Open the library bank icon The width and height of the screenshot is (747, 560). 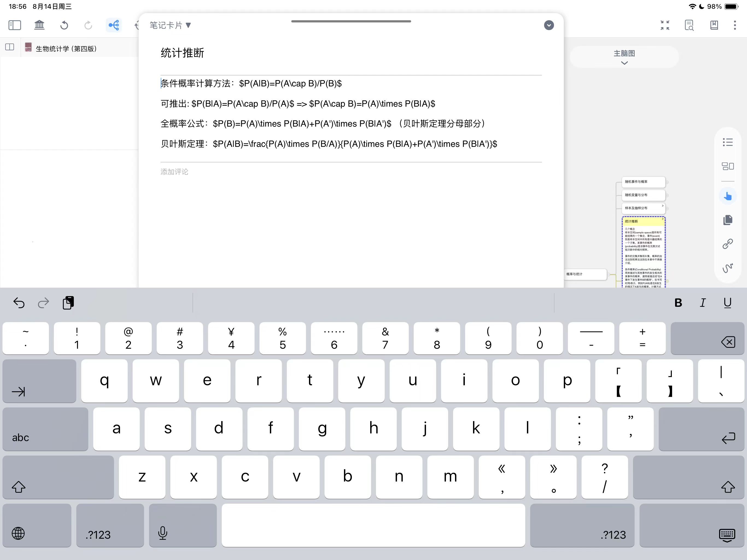[40, 25]
